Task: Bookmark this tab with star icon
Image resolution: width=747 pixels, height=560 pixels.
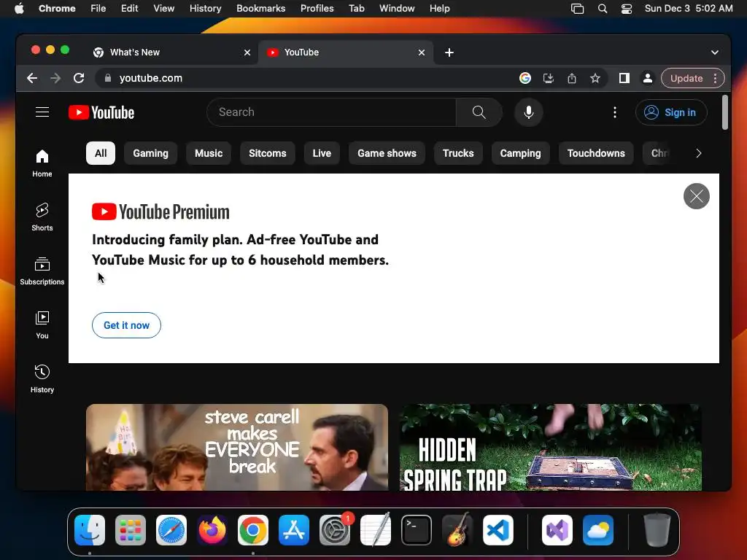Action: [595, 78]
